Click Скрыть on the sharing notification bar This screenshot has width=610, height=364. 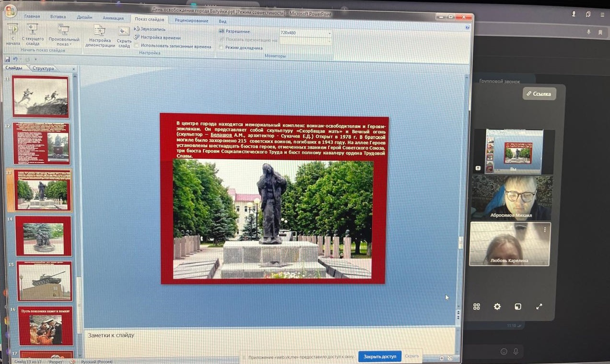point(412,356)
